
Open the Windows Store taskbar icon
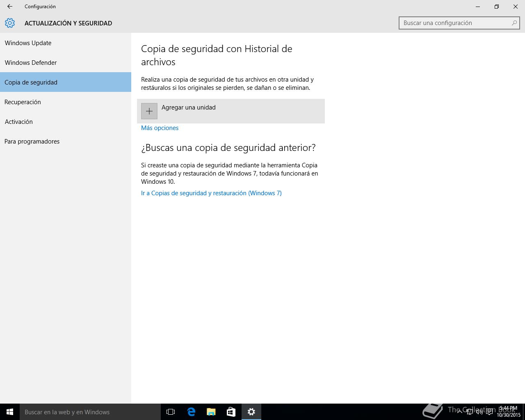point(231,412)
